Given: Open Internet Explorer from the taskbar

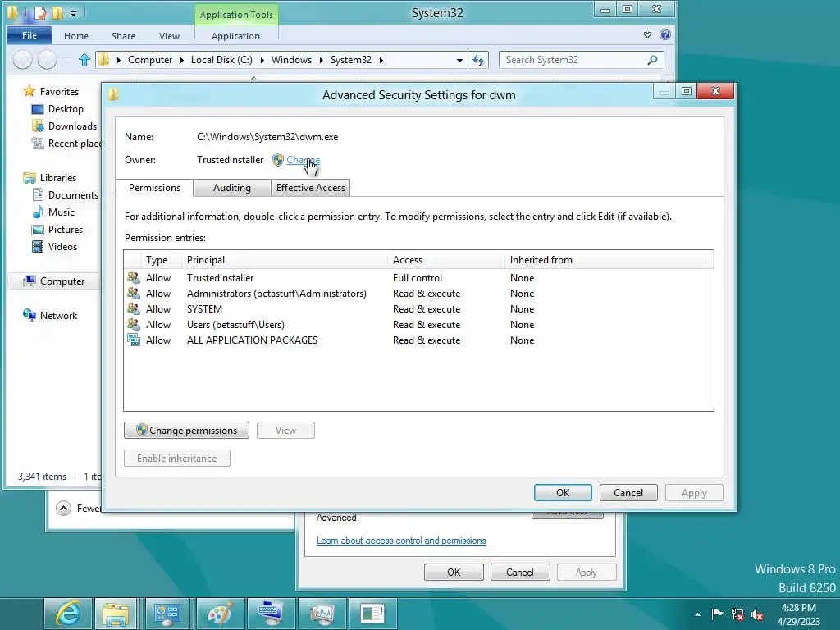Looking at the screenshot, I should point(68,614).
